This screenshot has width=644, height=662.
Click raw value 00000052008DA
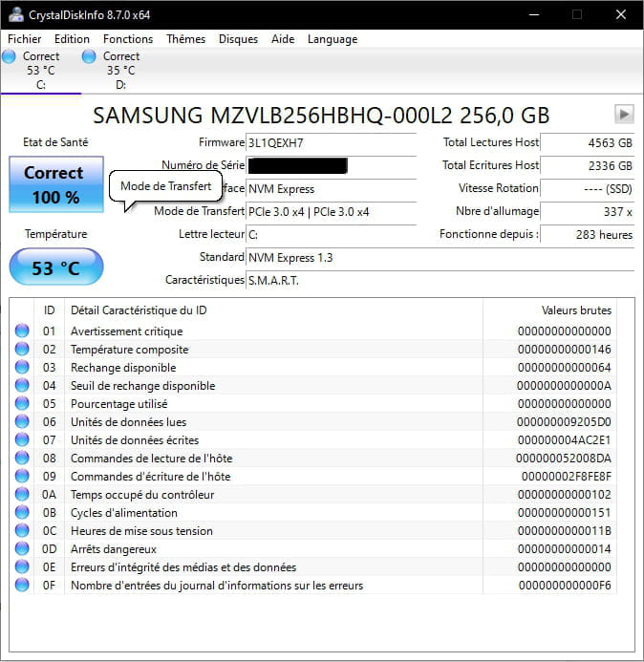coord(564,459)
